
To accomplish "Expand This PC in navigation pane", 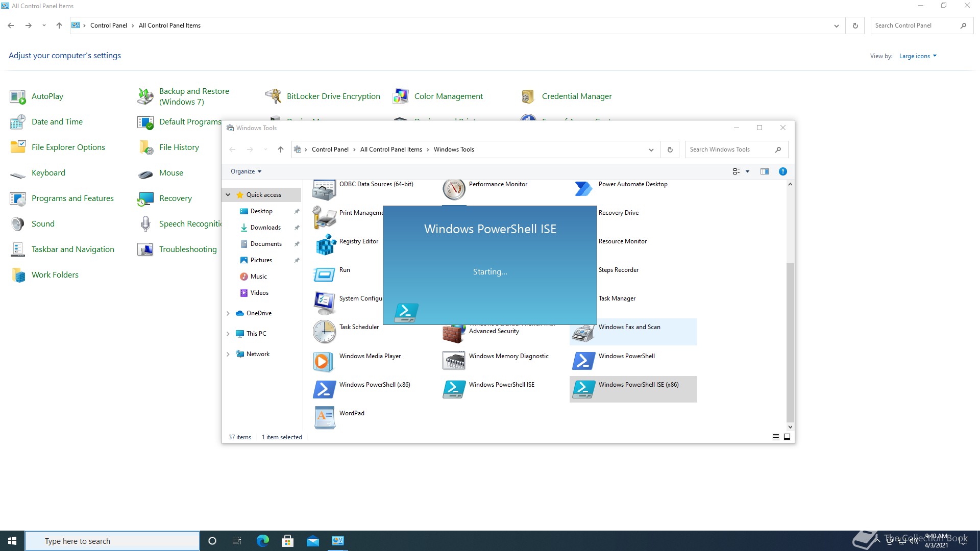I will 228,334.
